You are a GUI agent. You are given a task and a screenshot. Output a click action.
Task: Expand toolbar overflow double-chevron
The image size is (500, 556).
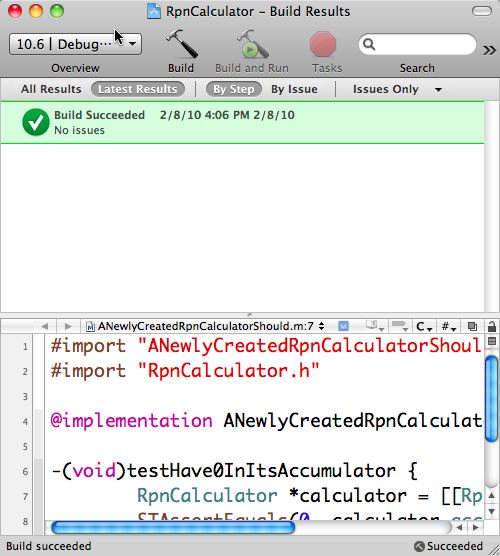(489, 50)
